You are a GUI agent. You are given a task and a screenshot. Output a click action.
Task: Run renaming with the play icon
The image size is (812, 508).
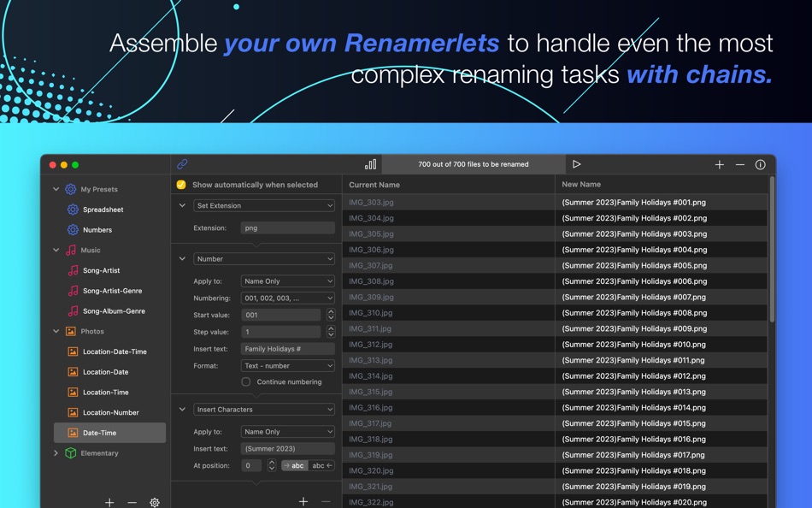coord(577,163)
